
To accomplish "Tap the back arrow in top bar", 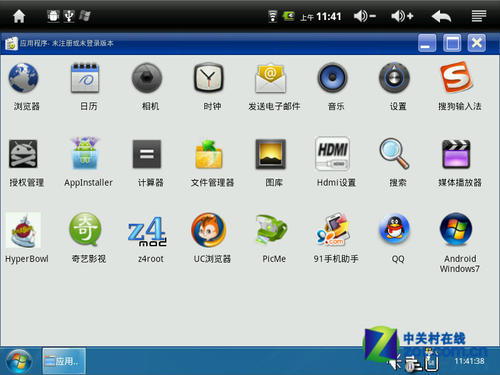I will 441,16.
